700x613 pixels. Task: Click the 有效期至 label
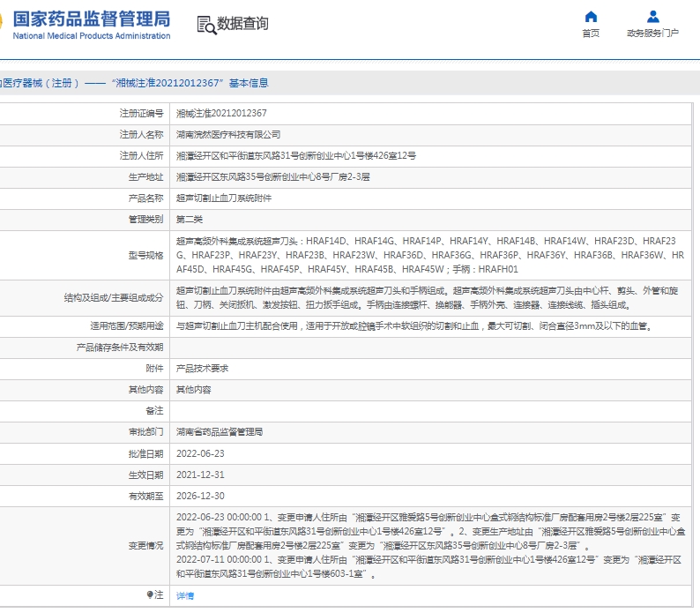[146, 496]
